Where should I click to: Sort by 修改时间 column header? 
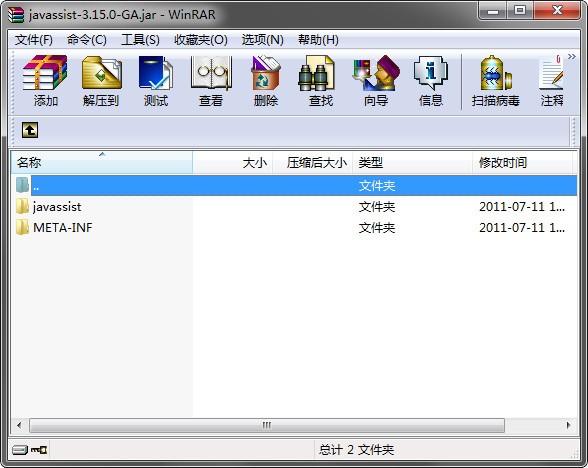pos(523,162)
